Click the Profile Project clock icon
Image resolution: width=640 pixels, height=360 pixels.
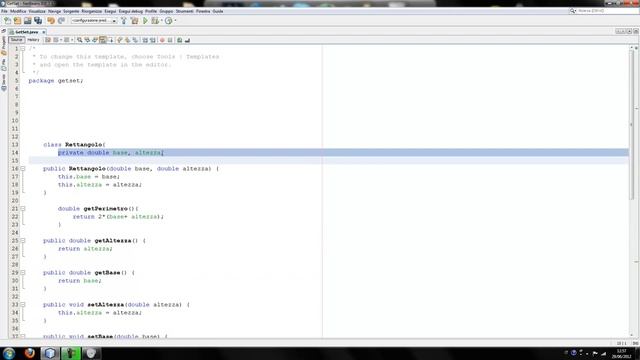pyautogui.click(x=169, y=20)
